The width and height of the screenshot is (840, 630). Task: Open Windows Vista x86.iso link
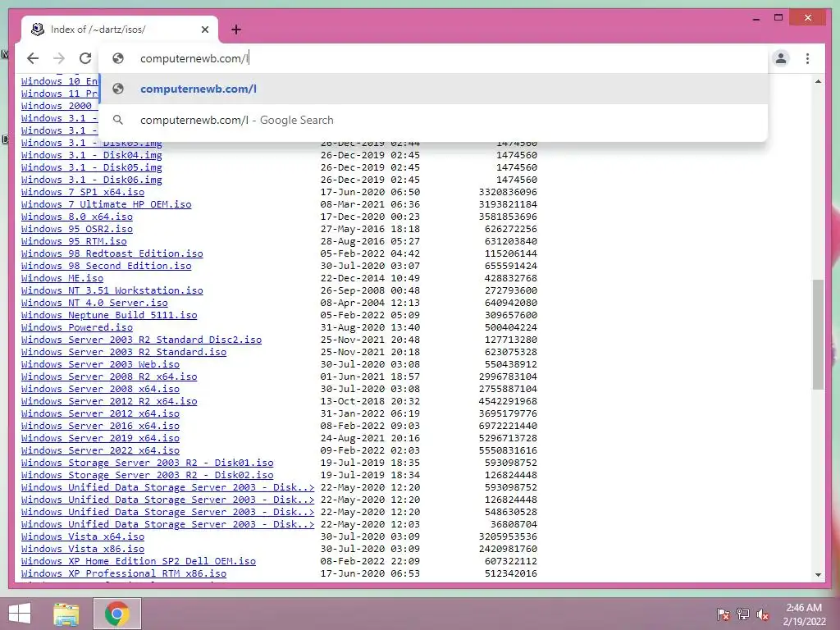point(83,550)
